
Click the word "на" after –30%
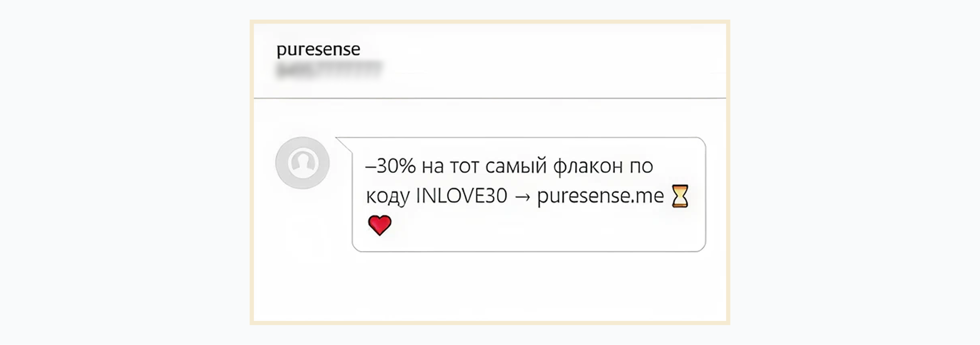[x=432, y=167]
